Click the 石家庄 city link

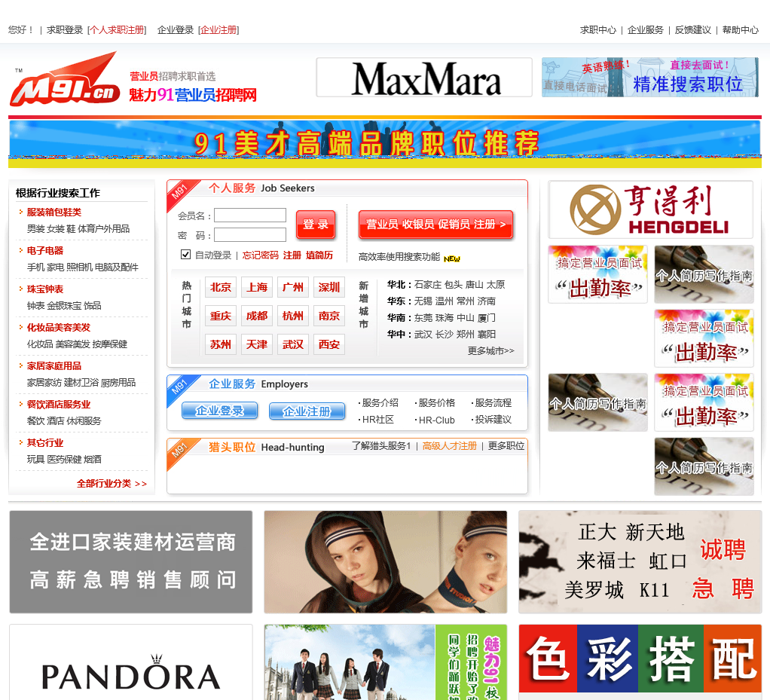pyautogui.click(x=427, y=284)
